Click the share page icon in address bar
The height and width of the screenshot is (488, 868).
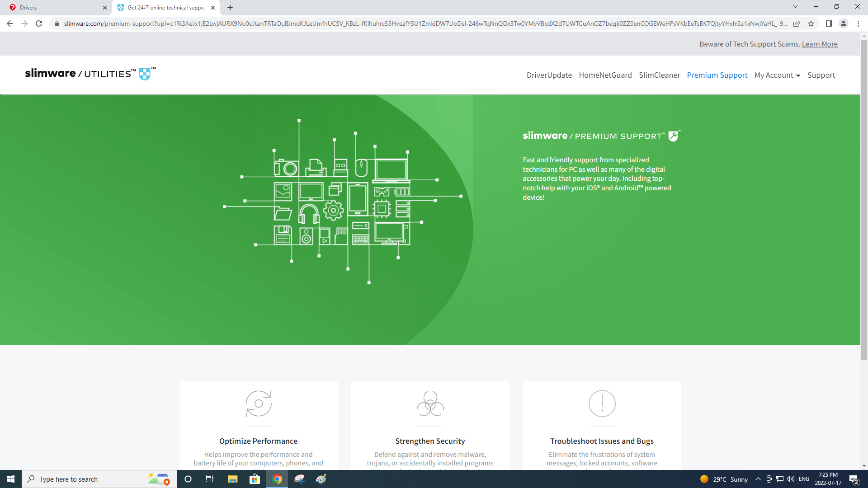click(797, 23)
